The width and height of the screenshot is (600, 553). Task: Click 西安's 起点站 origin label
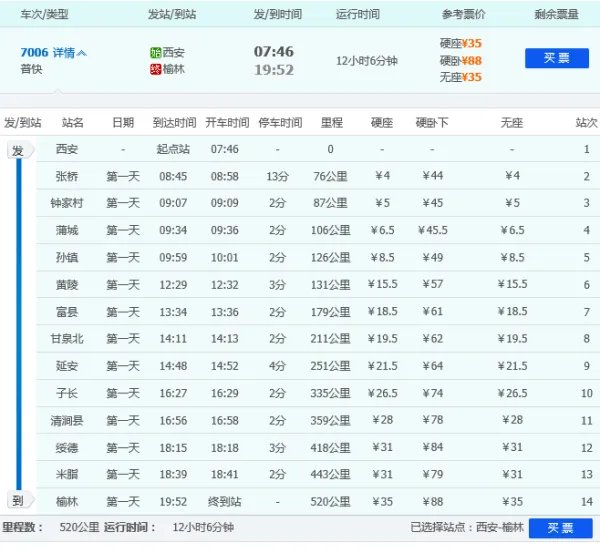pyautogui.click(x=173, y=149)
